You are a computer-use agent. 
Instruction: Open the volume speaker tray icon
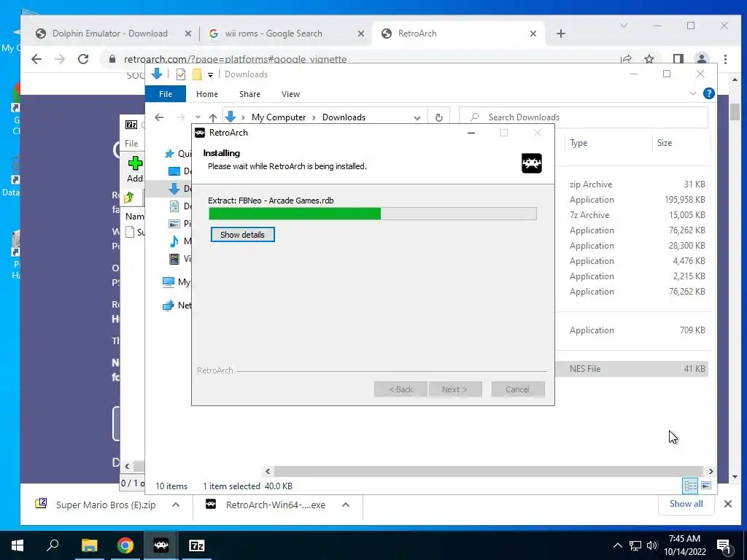pos(652,545)
